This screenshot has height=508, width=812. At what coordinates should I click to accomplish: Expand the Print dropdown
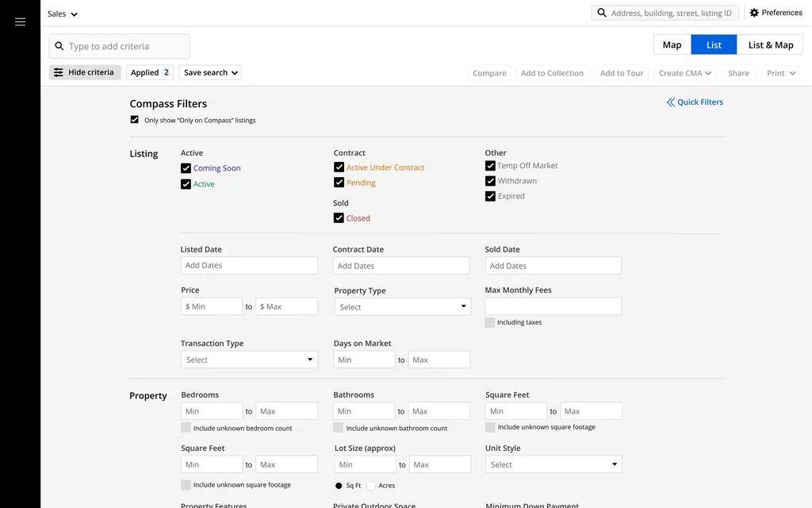781,73
